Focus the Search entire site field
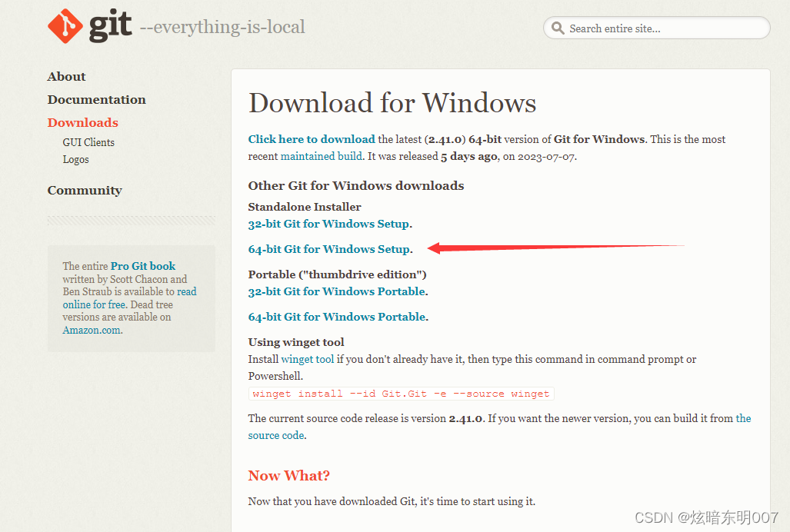 [656, 28]
